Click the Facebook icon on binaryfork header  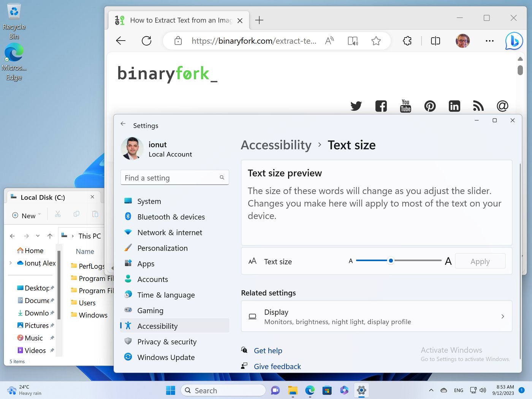pyautogui.click(x=381, y=106)
